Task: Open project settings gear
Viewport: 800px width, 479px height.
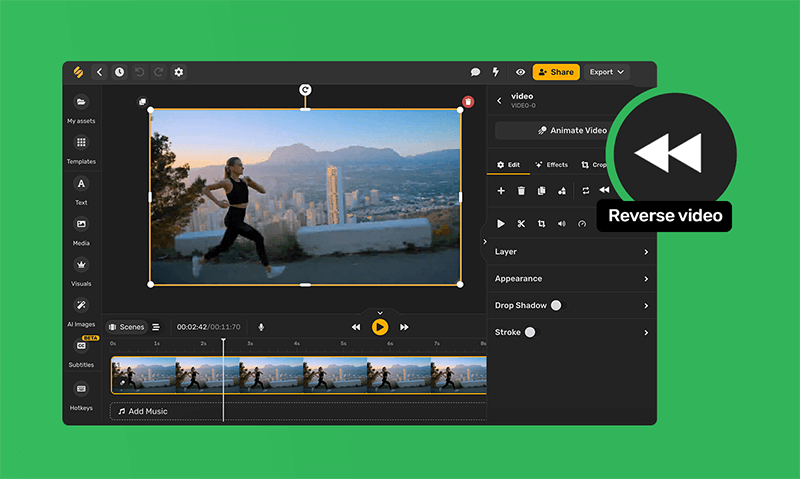Action: (x=179, y=72)
